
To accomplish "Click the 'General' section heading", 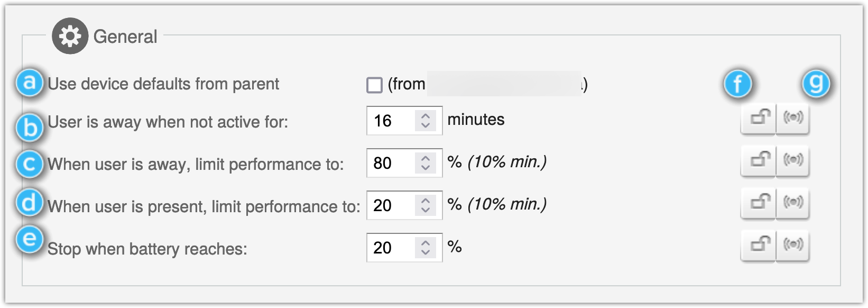I will [x=125, y=37].
